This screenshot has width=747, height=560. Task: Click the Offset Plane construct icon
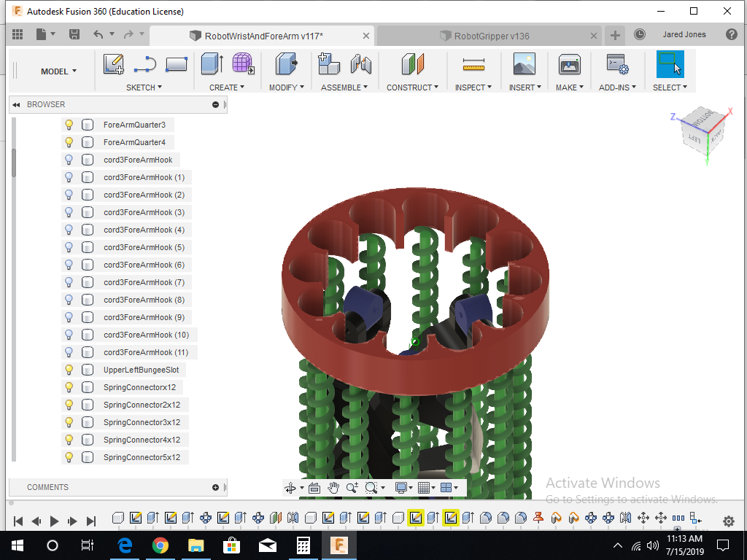(x=413, y=64)
